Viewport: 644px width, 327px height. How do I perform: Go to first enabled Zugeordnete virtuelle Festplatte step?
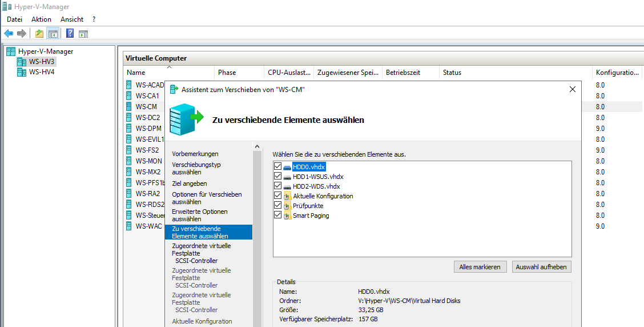click(x=201, y=253)
